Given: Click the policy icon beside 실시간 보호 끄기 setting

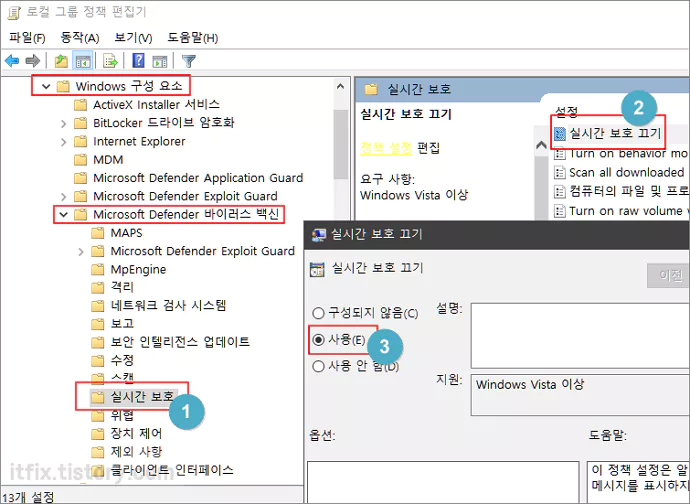Looking at the screenshot, I should (x=559, y=133).
